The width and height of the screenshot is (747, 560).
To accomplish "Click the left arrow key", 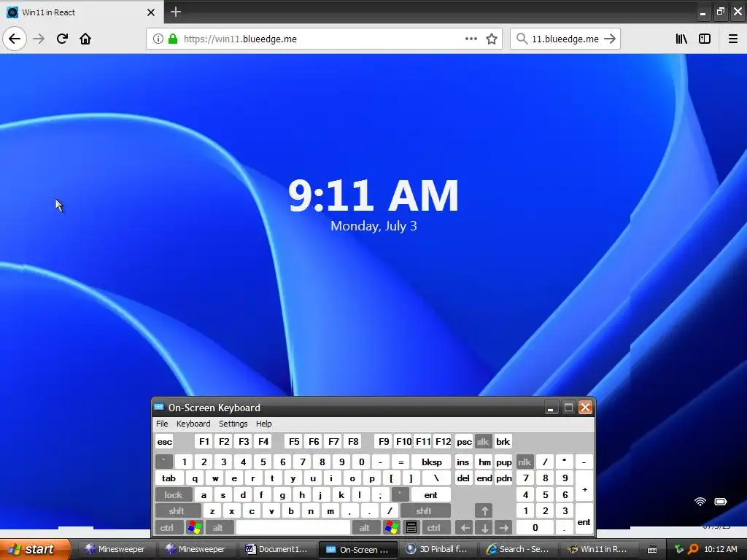I will click(465, 528).
